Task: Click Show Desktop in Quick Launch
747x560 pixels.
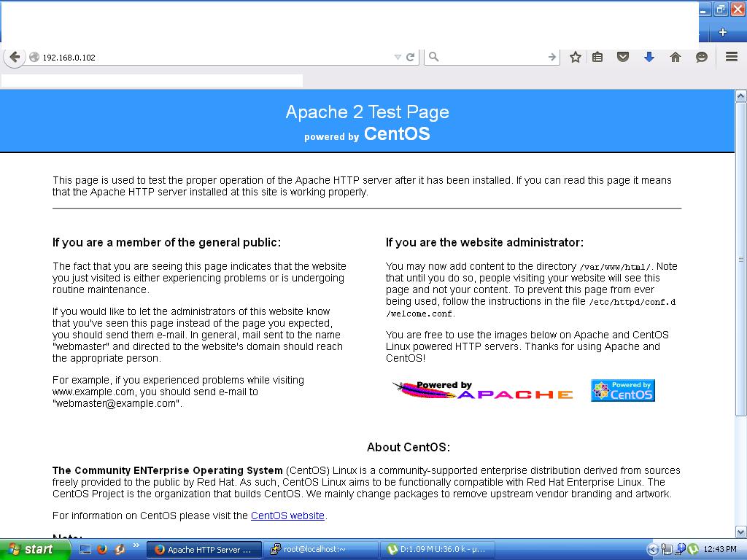Action: click(x=85, y=550)
